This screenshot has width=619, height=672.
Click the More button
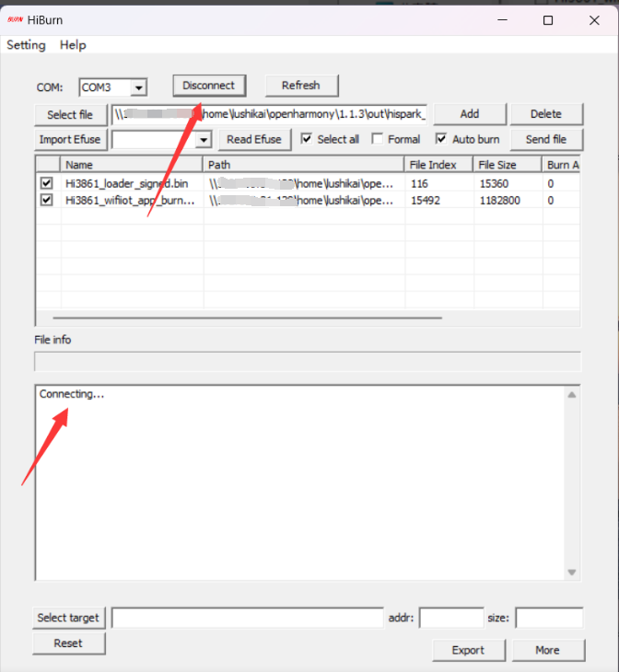coord(548,651)
